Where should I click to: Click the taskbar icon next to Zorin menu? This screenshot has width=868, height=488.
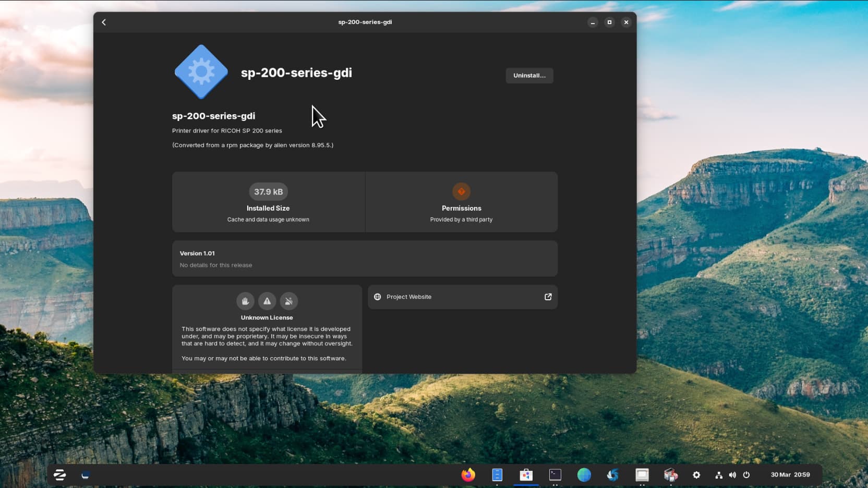click(86, 475)
